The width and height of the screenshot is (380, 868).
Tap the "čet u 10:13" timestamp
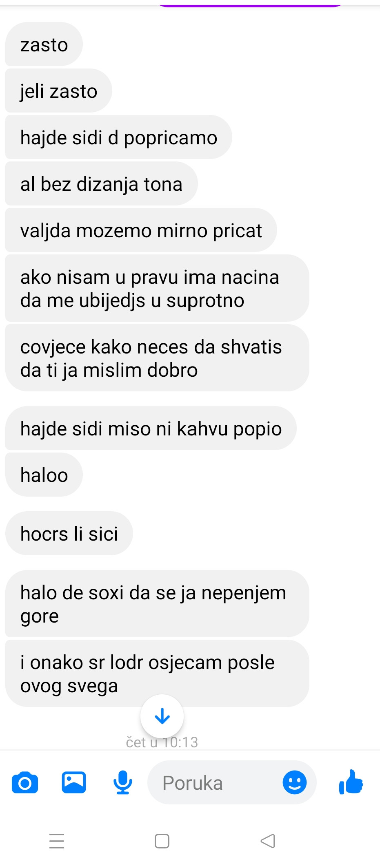pyautogui.click(x=162, y=742)
